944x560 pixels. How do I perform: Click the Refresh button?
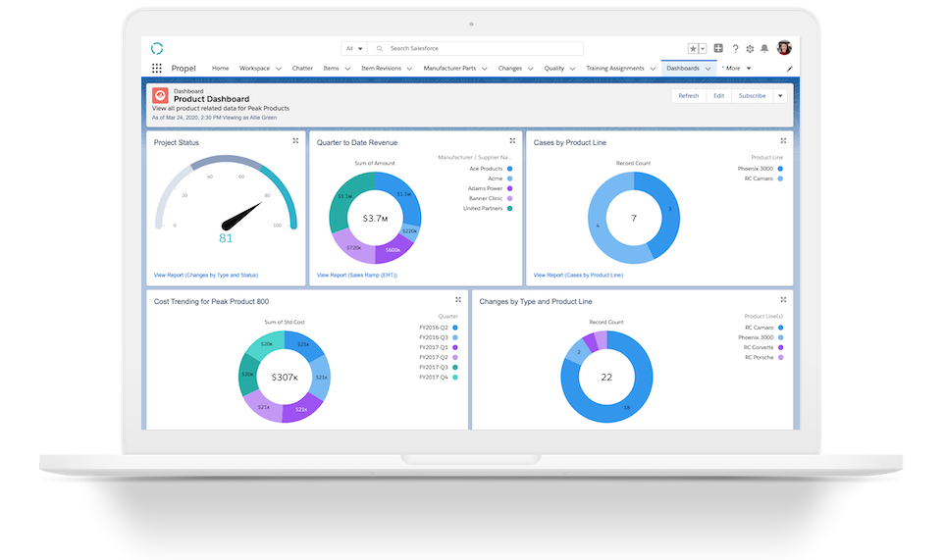[689, 96]
